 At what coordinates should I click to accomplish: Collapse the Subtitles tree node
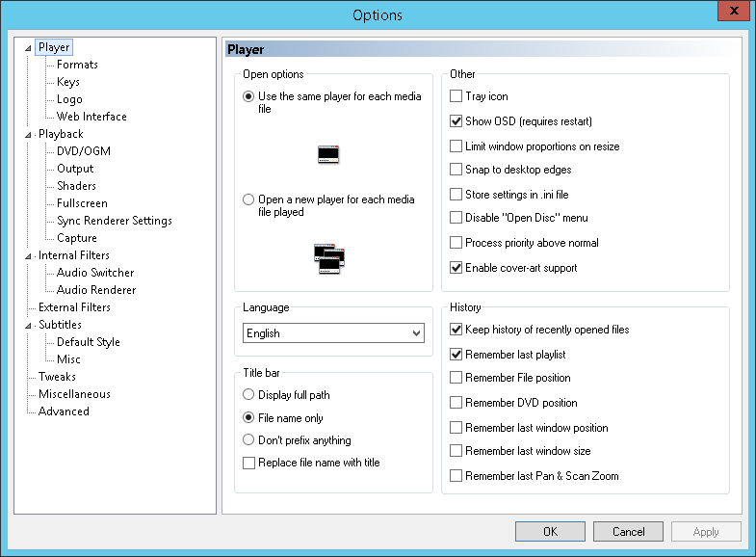pos(30,325)
